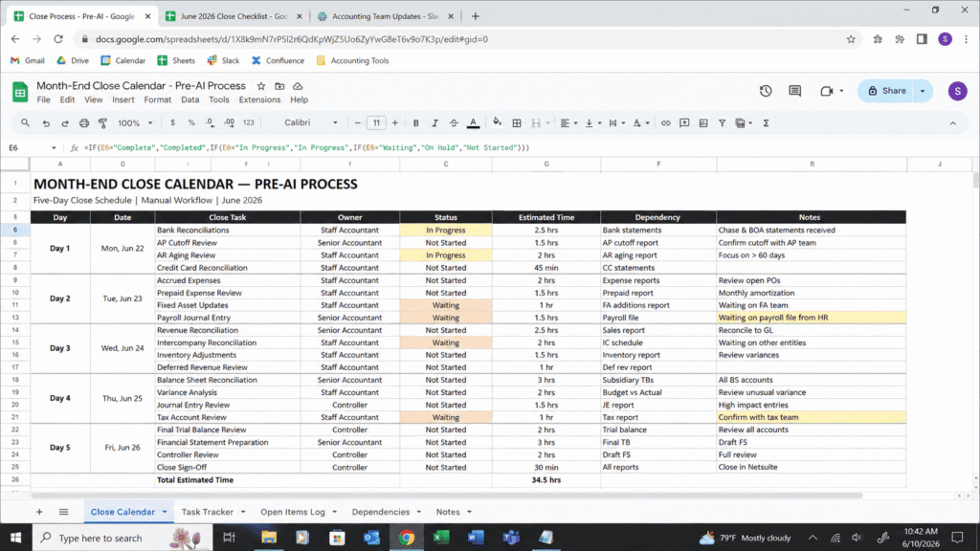Open the Extensions menu
The width and height of the screenshot is (980, 551).
(259, 99)
